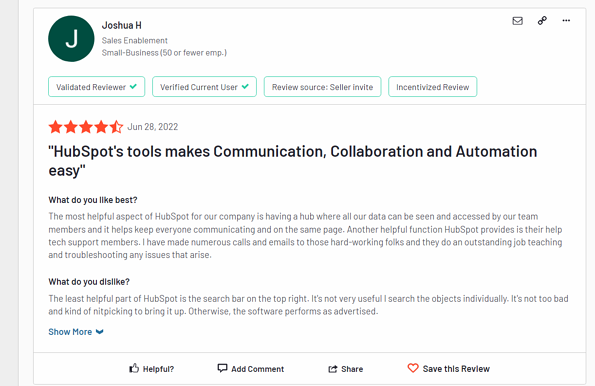595x386 pixels.
Task: Click the Save this Review label
Action: [x=456, y=369]
